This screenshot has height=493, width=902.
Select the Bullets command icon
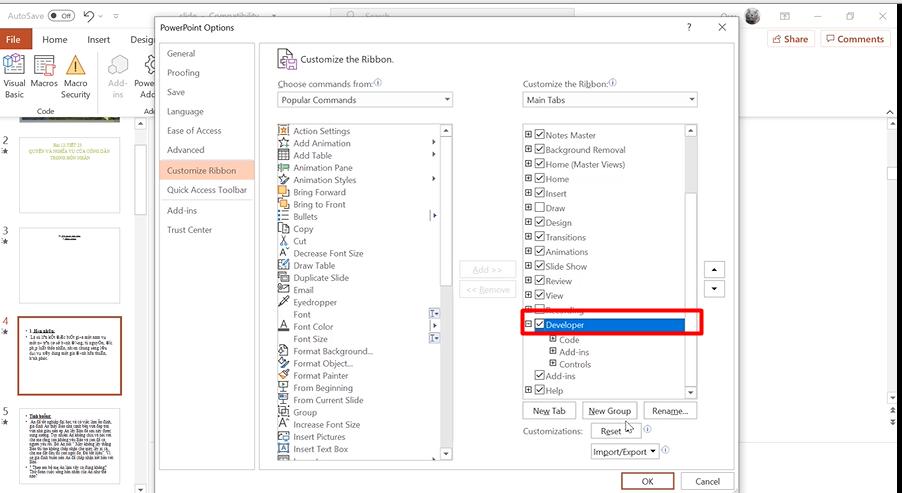pyautogui.click(x=283, y=216)
